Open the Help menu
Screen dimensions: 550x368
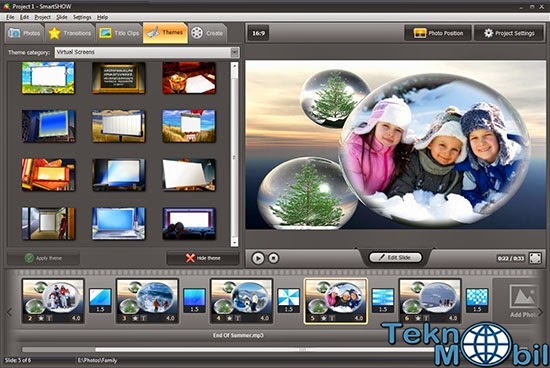point(102,17)
